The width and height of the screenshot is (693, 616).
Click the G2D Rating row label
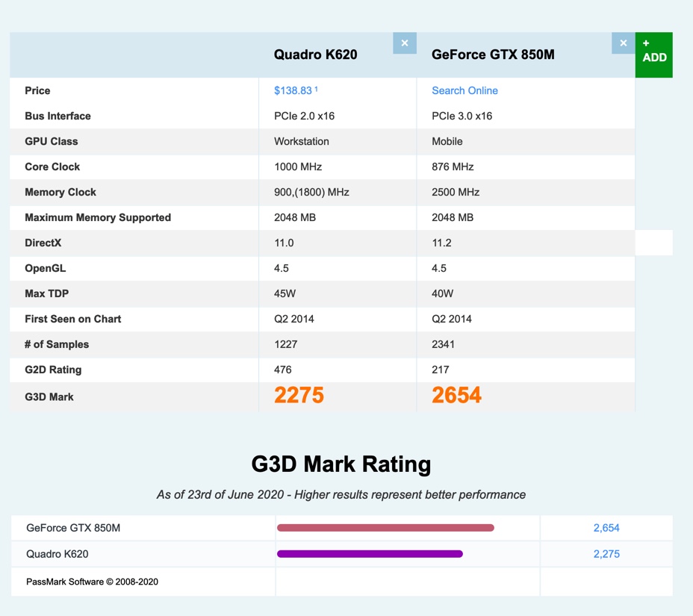[x=53, y=370]
